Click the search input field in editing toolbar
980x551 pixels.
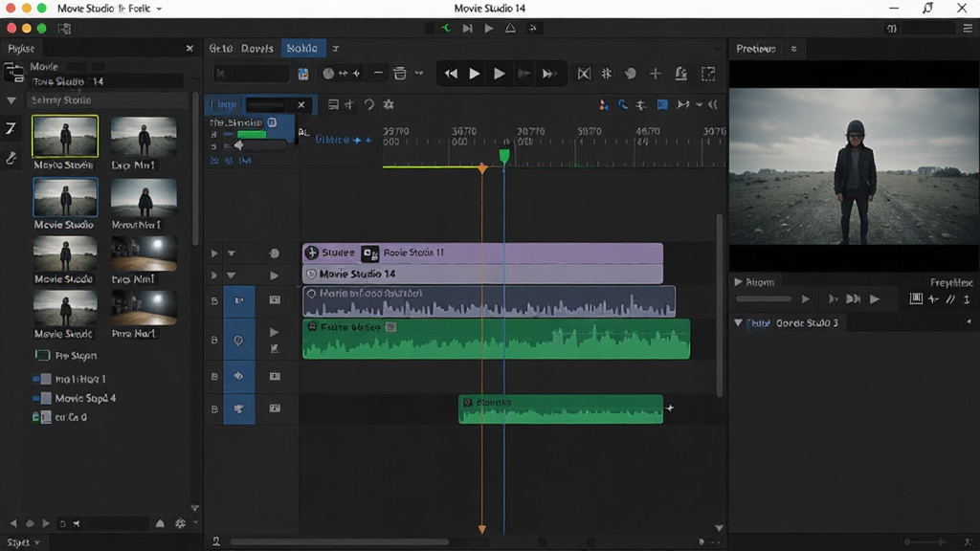[x=252, y=74]
